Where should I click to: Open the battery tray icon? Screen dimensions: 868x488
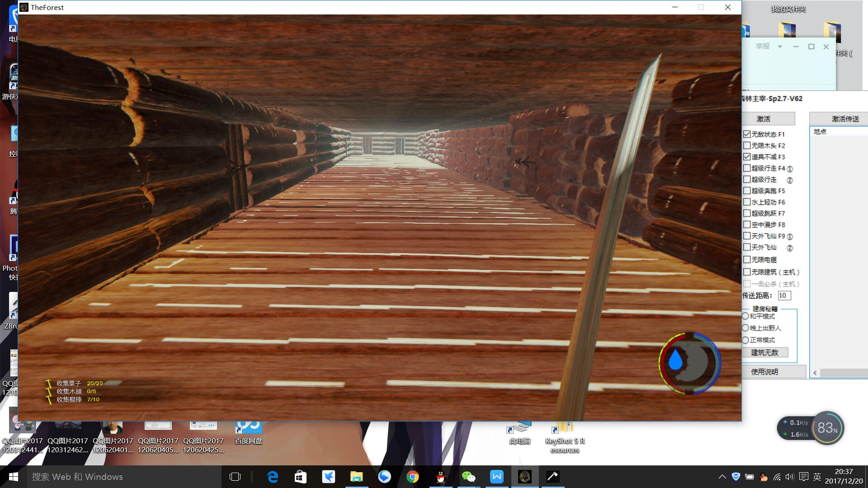point(750,477)
